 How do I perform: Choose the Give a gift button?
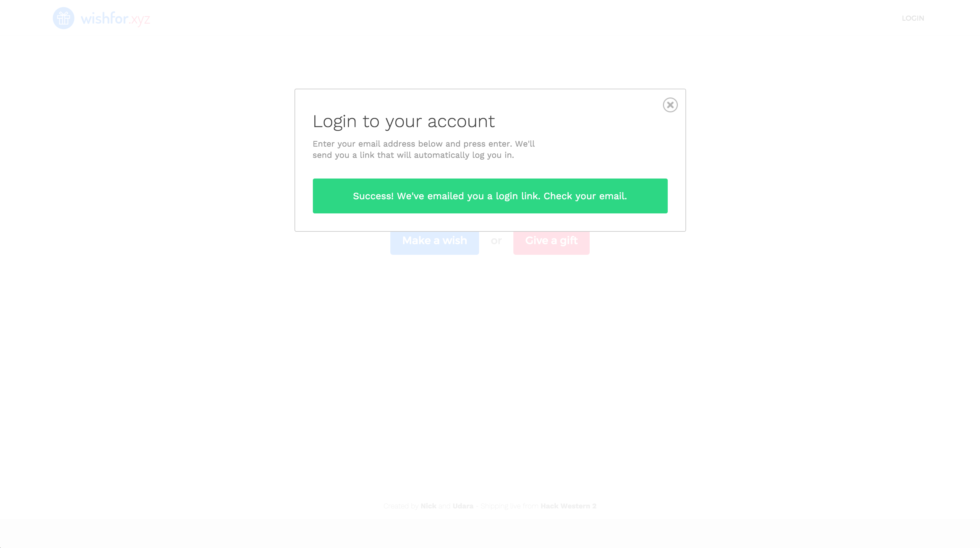tap(551, 241)
